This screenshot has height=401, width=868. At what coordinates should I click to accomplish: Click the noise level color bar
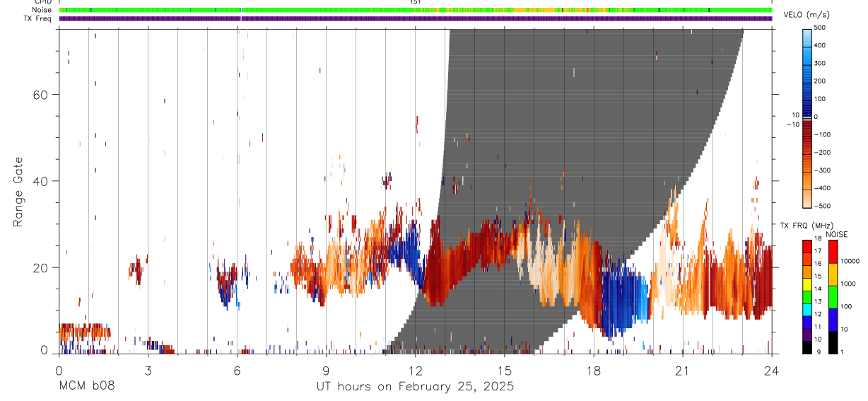point(833,297)
